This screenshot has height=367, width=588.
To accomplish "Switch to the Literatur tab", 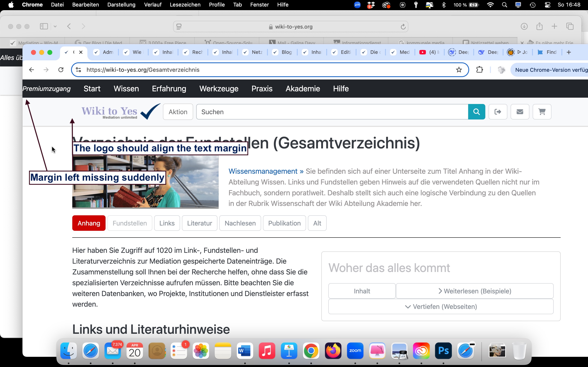I will coord(199,223).
